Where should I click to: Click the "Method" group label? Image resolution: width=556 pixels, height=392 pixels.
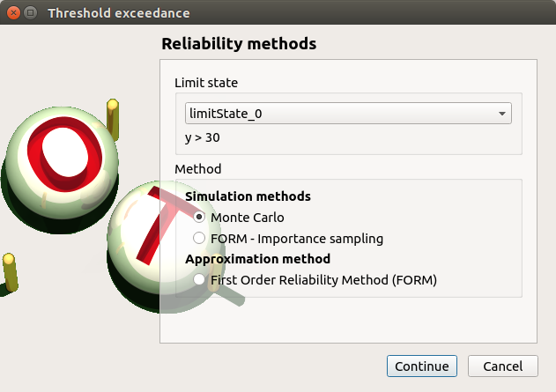(197, 168)
